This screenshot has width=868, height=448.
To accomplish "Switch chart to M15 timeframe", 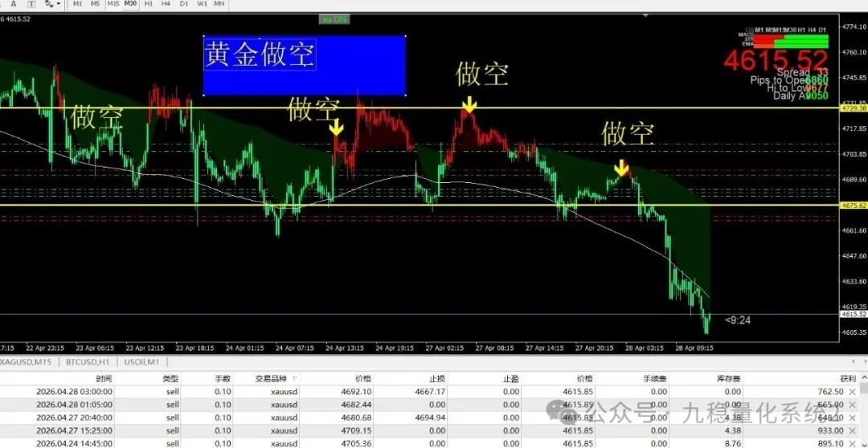I will pyautogui.click(x=113, y=3).
